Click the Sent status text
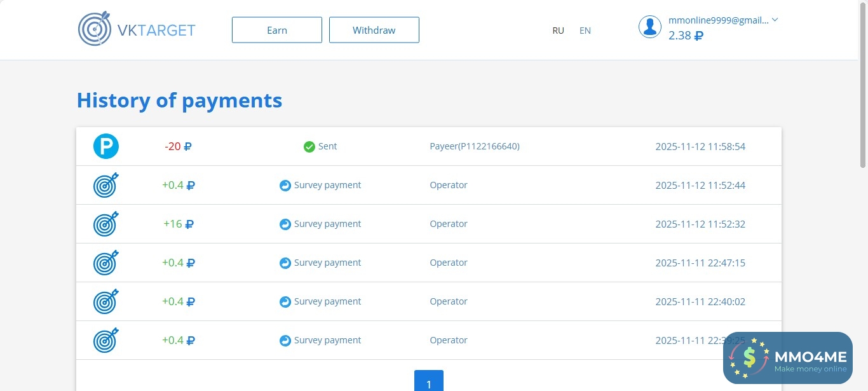 (x=328, y=146)
